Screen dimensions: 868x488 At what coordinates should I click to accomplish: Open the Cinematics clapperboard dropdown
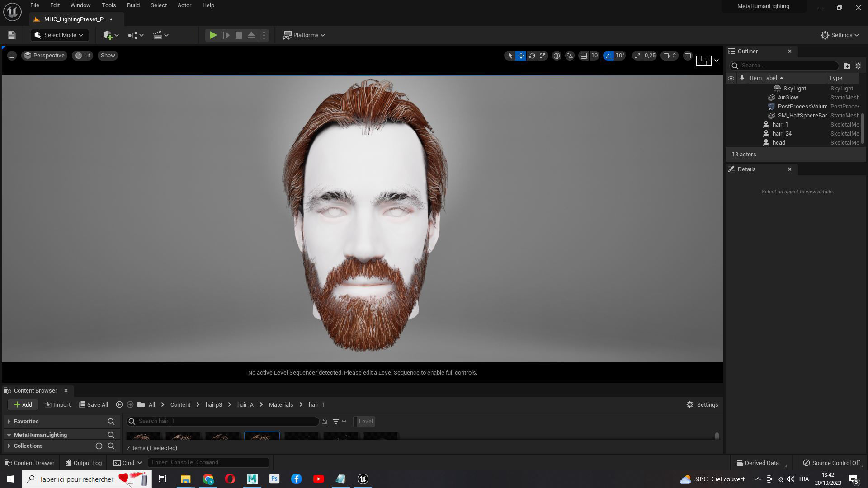(160, 35)
